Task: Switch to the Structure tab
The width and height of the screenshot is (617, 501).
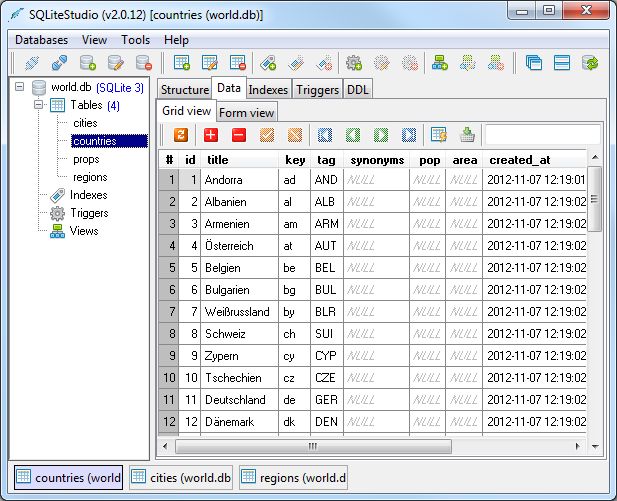Action: pos(185,89)
